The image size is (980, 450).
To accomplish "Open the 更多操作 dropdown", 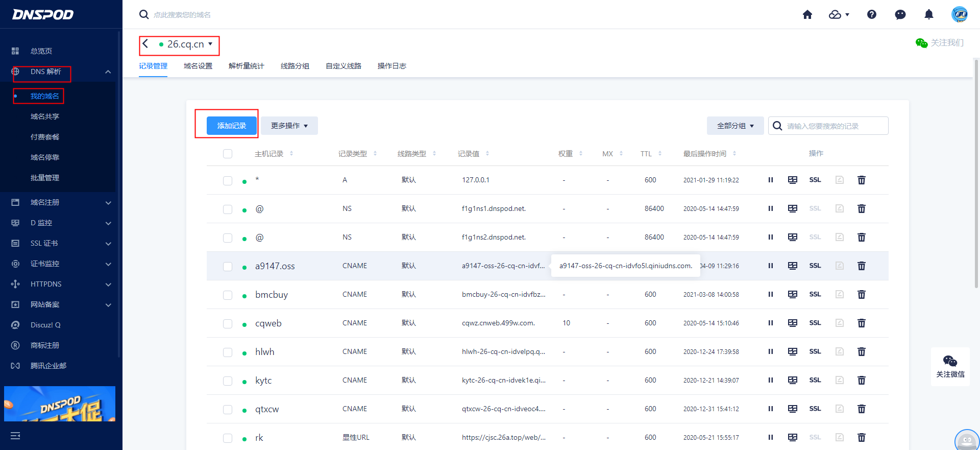I will [x=289, y=126].
